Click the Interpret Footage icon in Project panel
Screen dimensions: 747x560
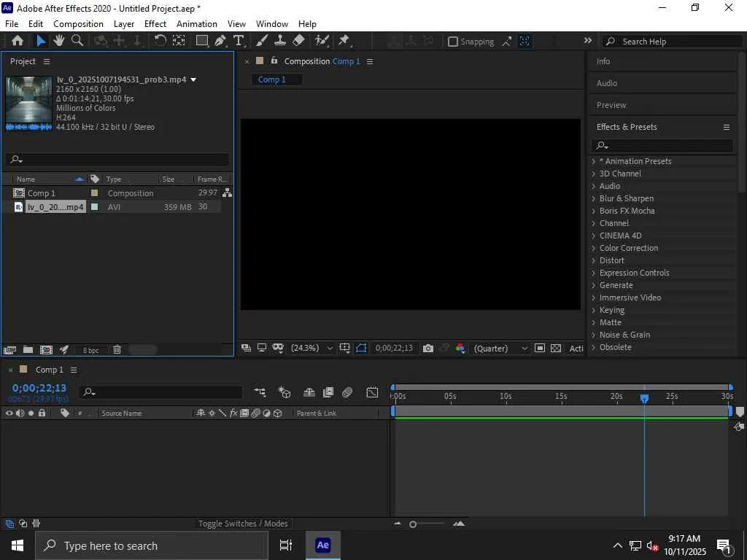tap(9, 350)
